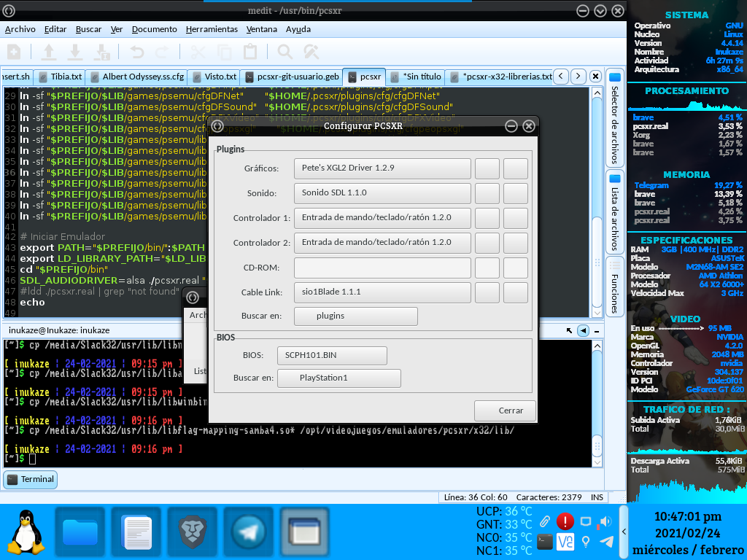This screenshot has height=560, width=747.
Task: Open the Tux penguin start menu
Action: click(x=26, y=532)
